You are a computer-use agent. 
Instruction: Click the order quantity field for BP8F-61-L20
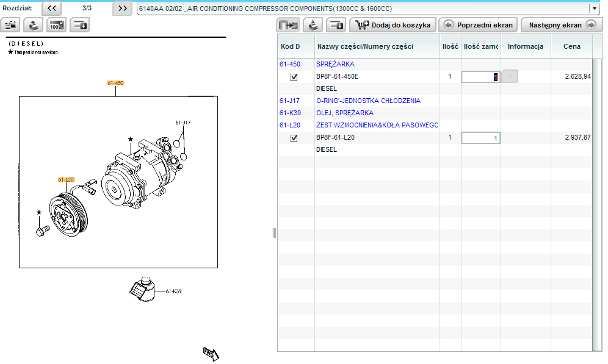[x=480, y=138]
